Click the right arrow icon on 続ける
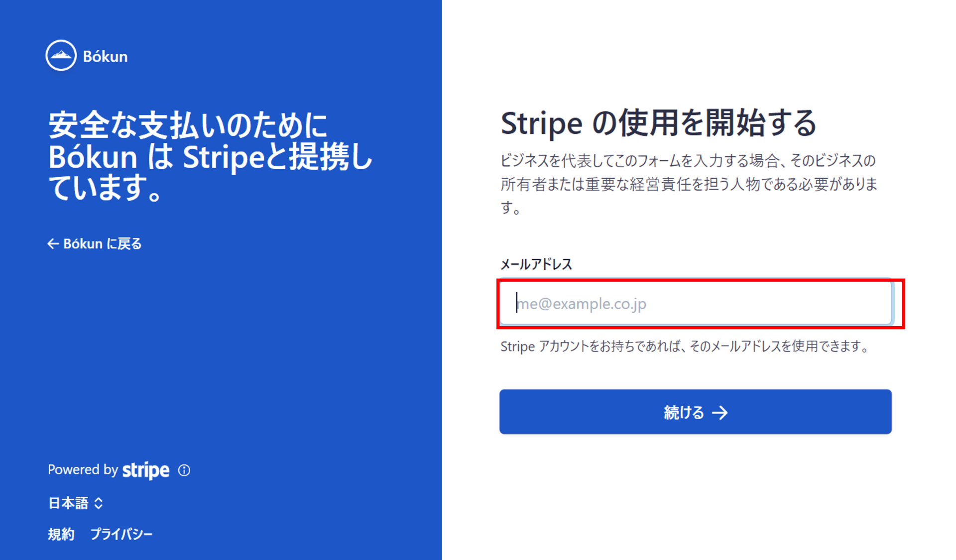Screen dimensions: 956x560 click(x=720, y=412)
